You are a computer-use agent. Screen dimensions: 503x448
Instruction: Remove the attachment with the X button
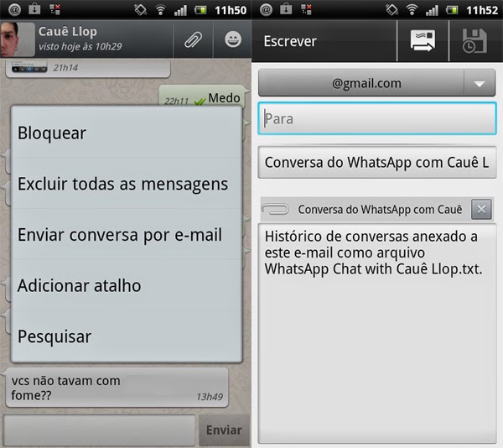[481, 210]
